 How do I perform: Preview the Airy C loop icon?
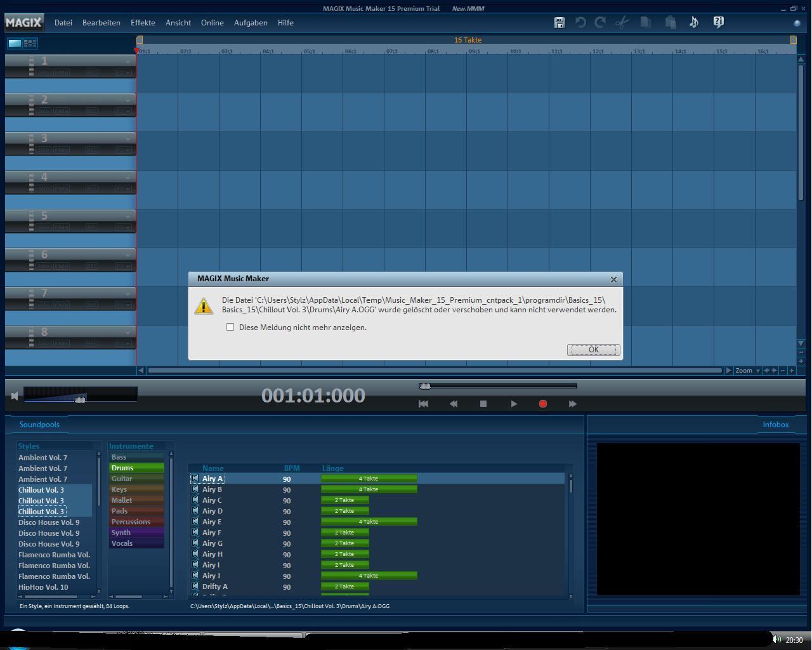coord(195,500)
